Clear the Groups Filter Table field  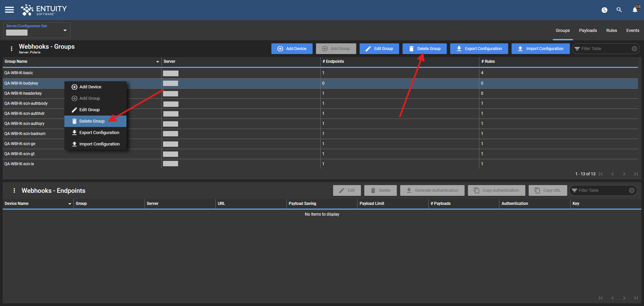tap(634, 49)
